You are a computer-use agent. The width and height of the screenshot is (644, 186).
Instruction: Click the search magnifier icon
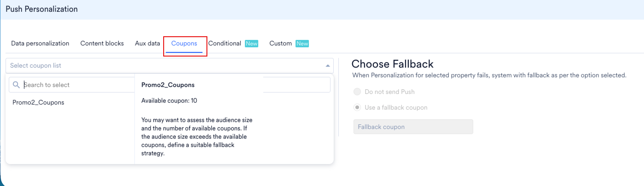pyautogui.click(x=16, y=85)
